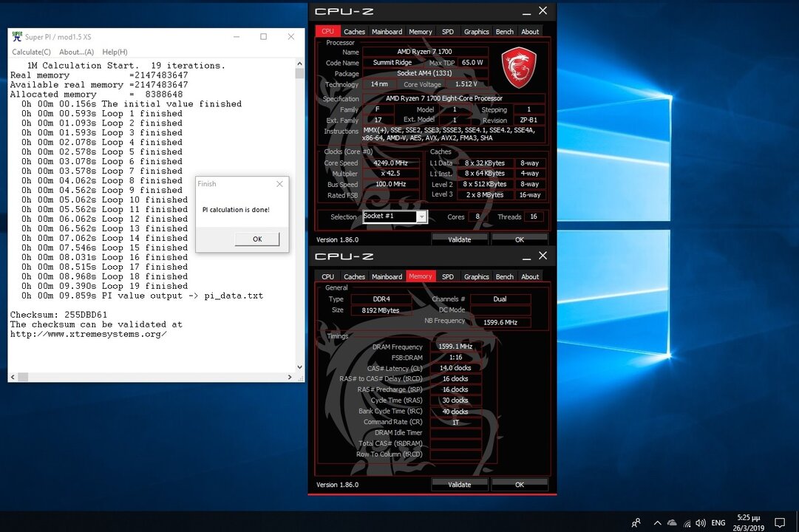Open About...(A) menu in Super PI

coord(76,52)
